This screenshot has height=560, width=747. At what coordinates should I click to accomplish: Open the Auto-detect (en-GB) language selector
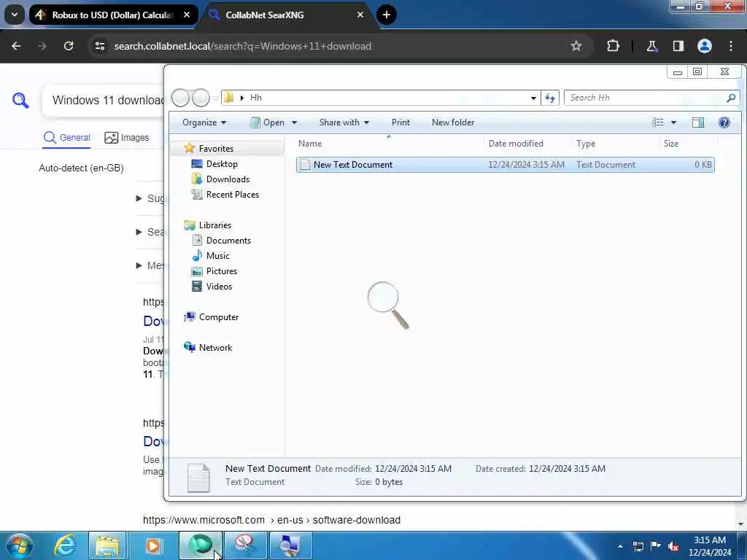pos(82,168)
